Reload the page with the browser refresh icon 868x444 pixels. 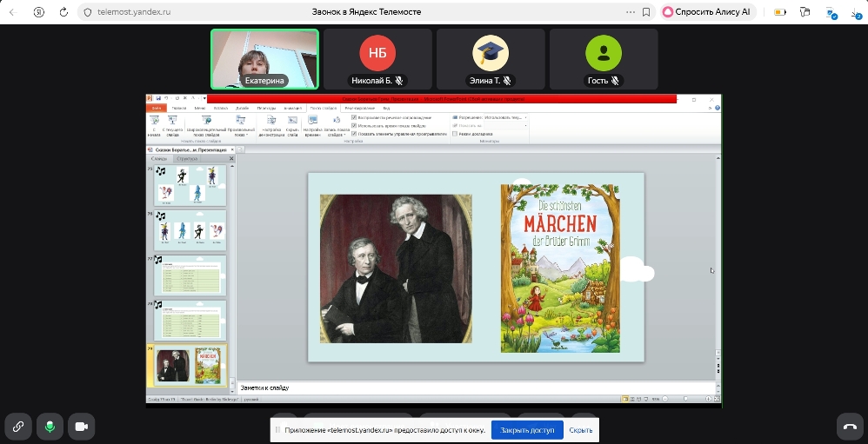65,12
